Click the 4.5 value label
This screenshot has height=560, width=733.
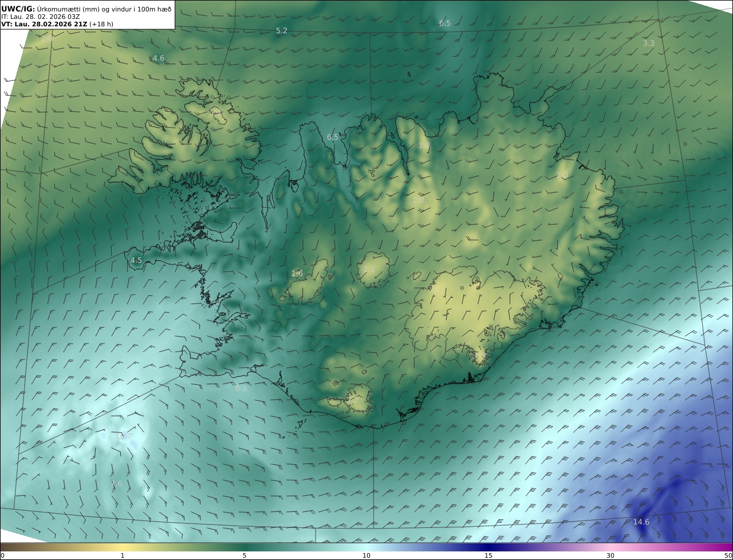pos(136,260)
